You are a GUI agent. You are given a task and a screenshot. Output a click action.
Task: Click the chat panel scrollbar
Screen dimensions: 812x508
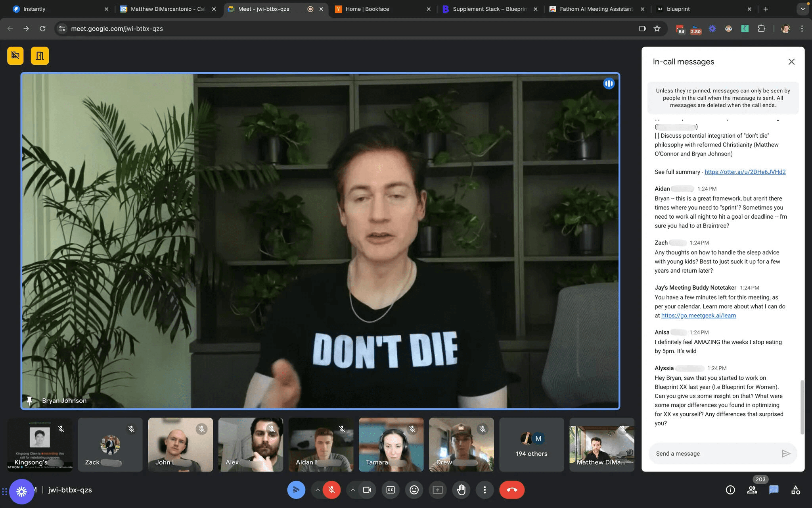point(802,407)
